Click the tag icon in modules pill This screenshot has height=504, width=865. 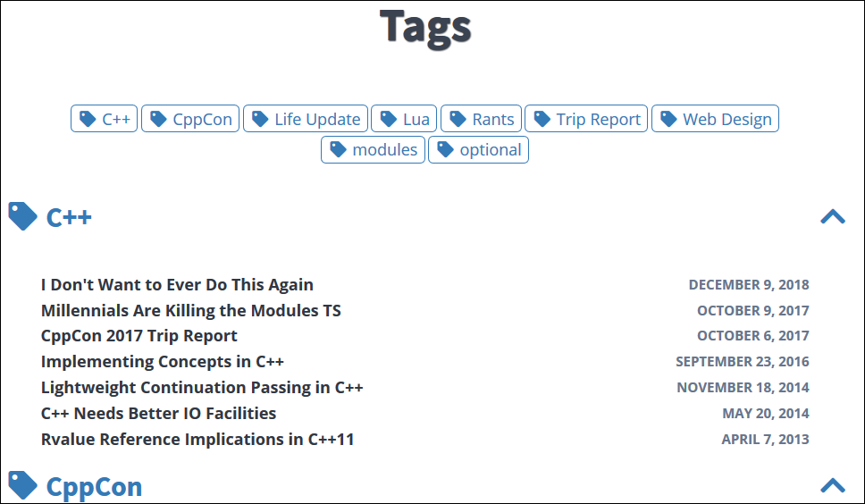pyautogui.click(x=338, y=149)
